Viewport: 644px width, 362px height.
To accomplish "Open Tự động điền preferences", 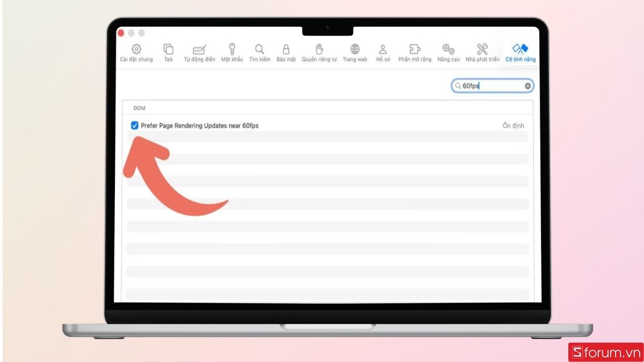I will tap(199, 52).
